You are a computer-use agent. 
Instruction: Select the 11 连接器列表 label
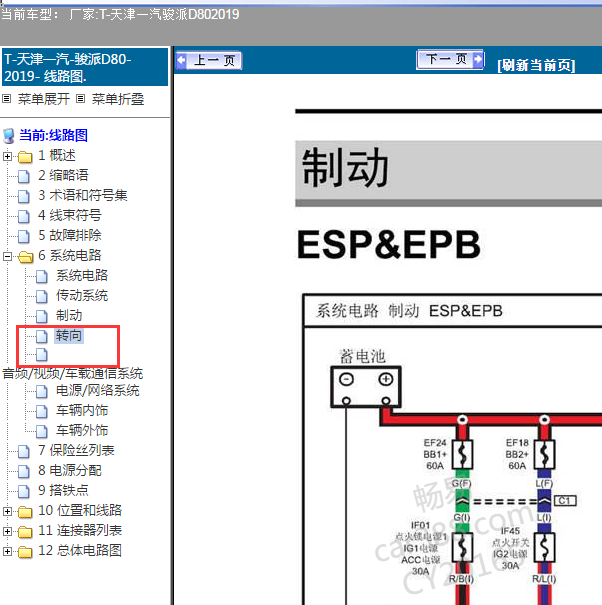click(80, 531)
